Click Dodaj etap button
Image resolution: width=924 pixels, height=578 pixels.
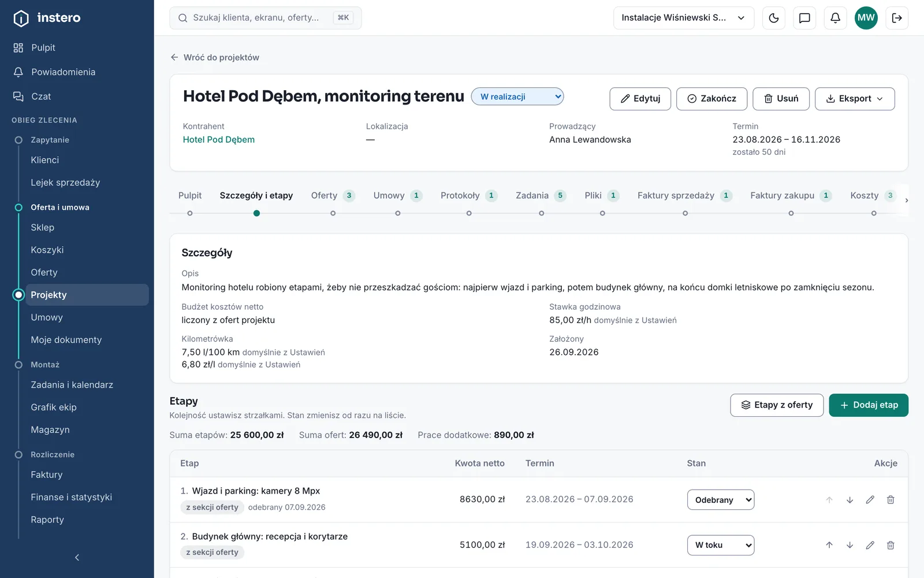[x=869, y=405]
